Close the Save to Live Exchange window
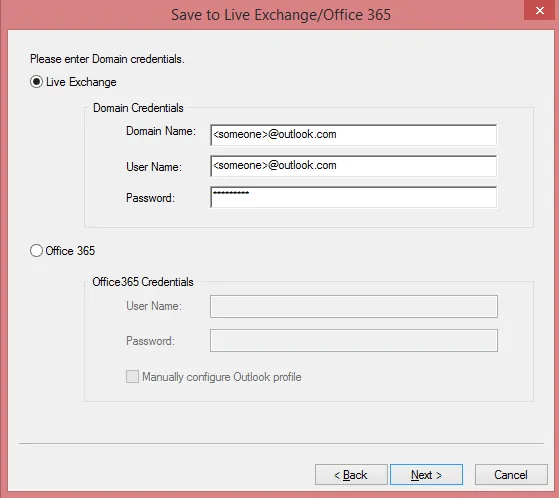Image resolution: width=559 pixels, height=498 pixels. [540, 10]
